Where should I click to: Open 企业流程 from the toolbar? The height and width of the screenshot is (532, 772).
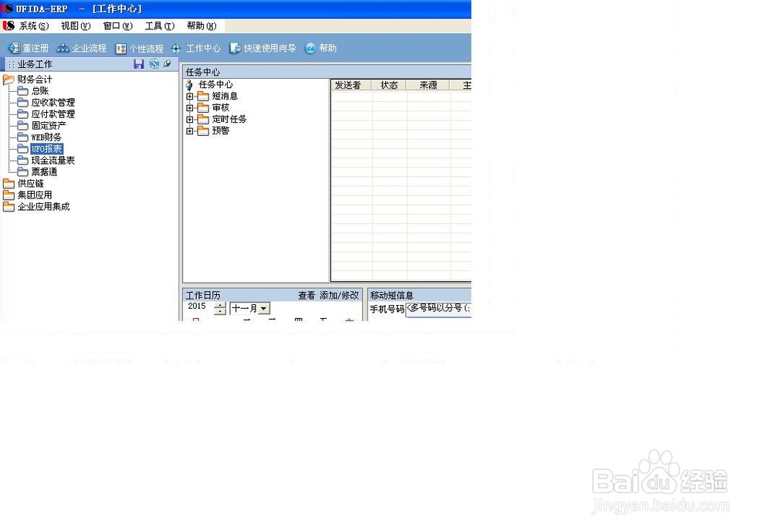[82, 48]
